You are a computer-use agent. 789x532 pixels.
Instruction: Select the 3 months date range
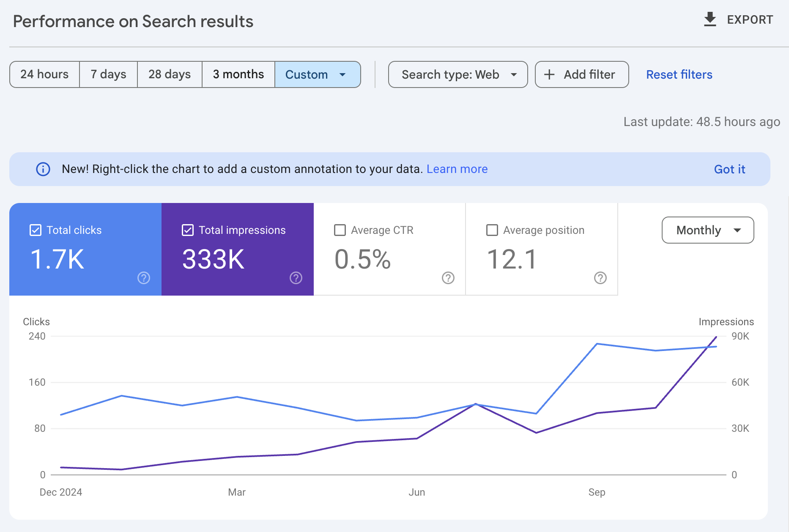pos(238,74)
